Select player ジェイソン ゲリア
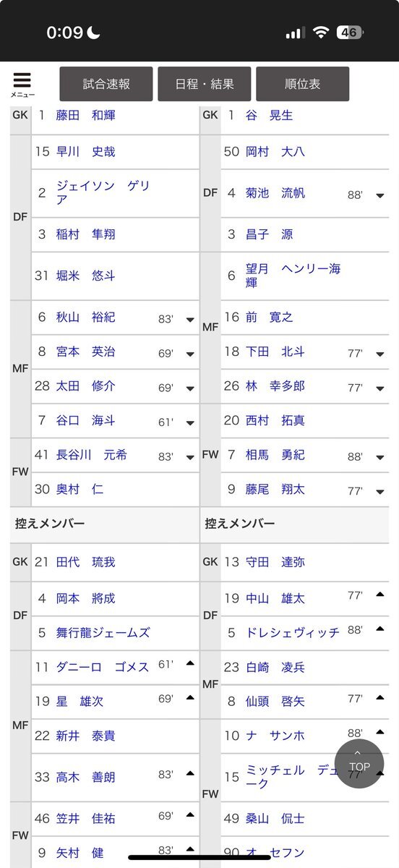The width and height of the screenshot is (399, 868). pyautogui.click(x=103, y=193)
